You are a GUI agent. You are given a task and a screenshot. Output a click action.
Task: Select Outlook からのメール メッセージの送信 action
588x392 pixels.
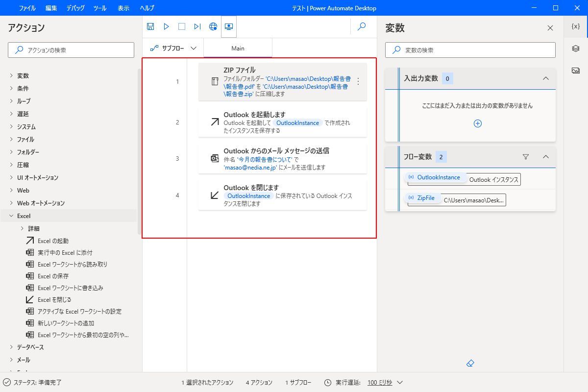pos(282,159)
